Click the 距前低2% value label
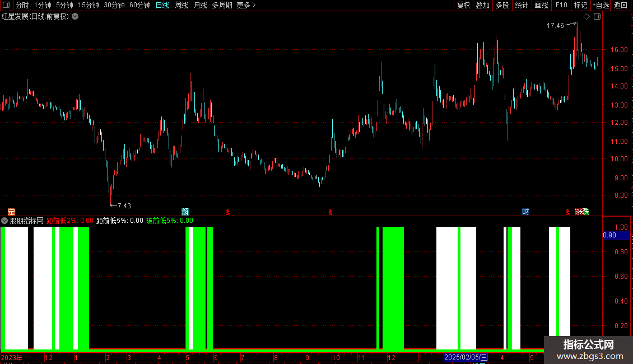 70,221
